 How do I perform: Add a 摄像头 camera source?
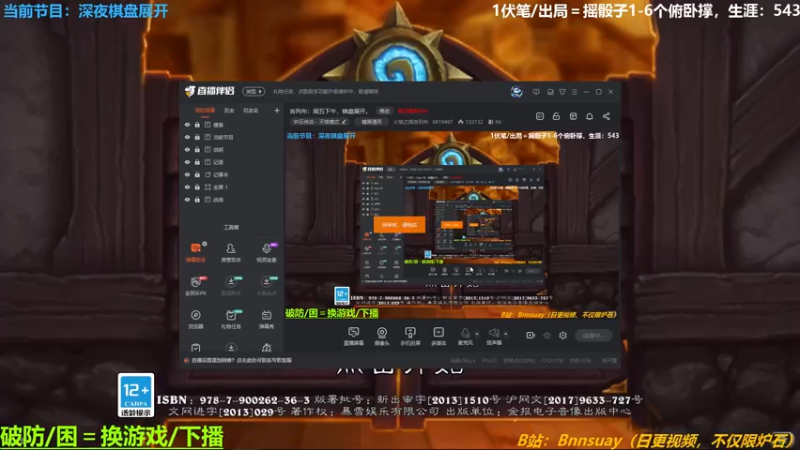382,336
